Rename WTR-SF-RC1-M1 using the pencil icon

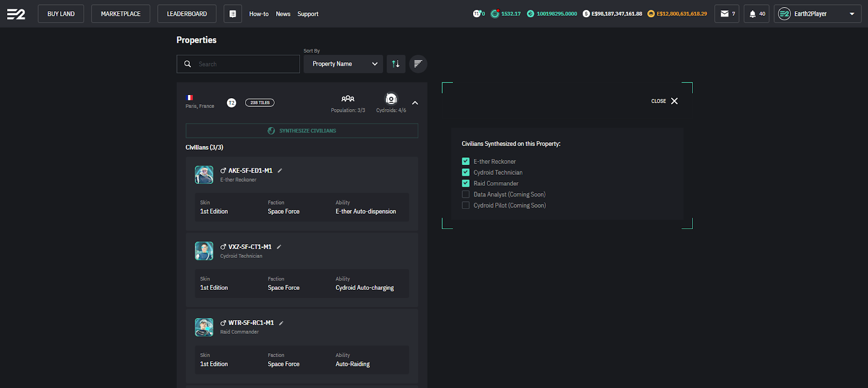point(281,323)
